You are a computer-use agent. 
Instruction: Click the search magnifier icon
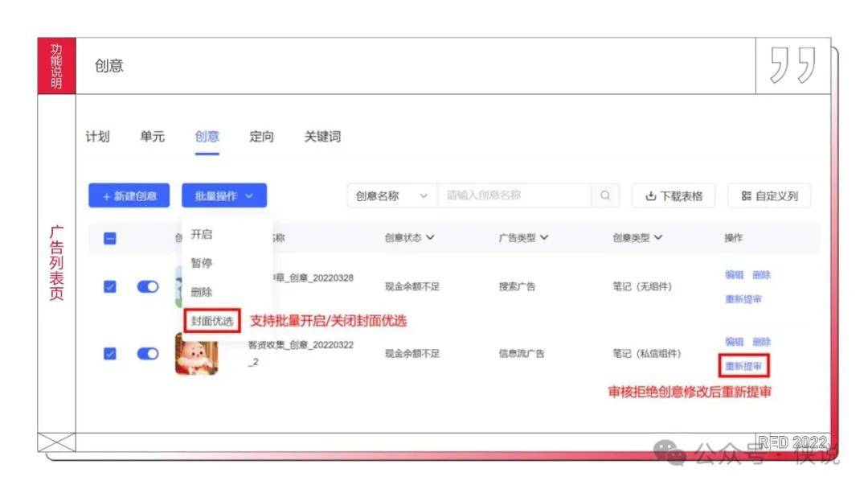[605, 195]
